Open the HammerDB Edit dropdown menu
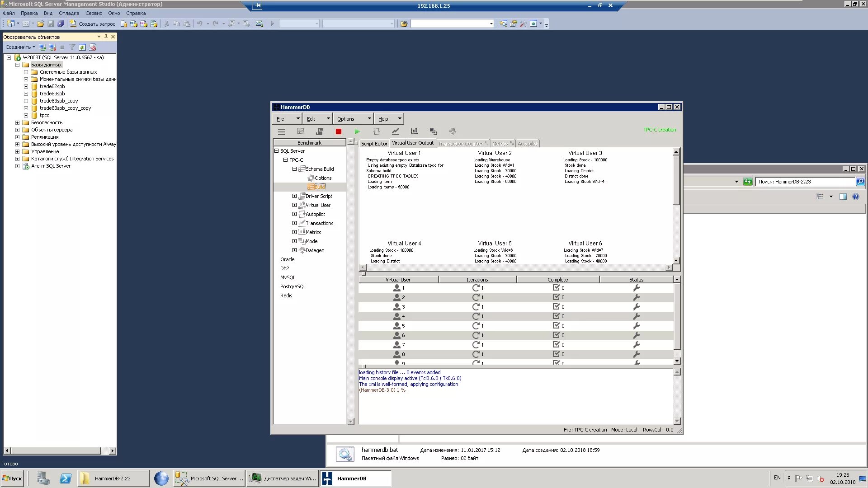Screen dimensions: 868x488 318,119
